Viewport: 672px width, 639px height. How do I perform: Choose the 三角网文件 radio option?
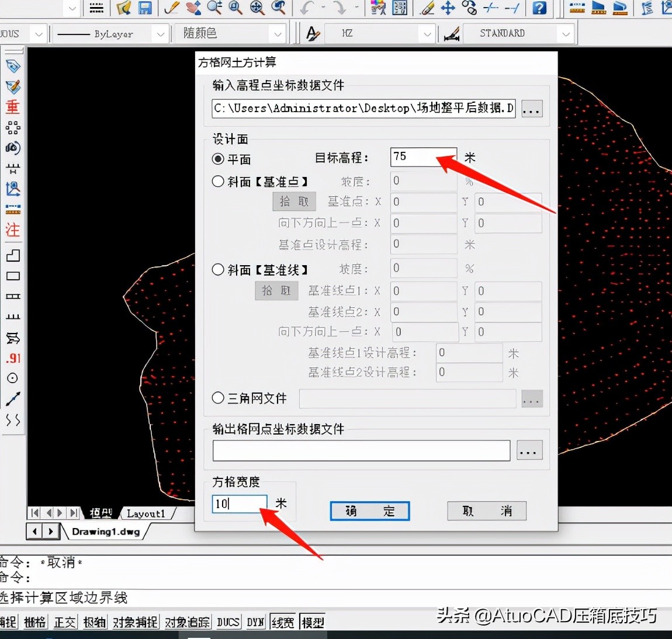[218, 398]
